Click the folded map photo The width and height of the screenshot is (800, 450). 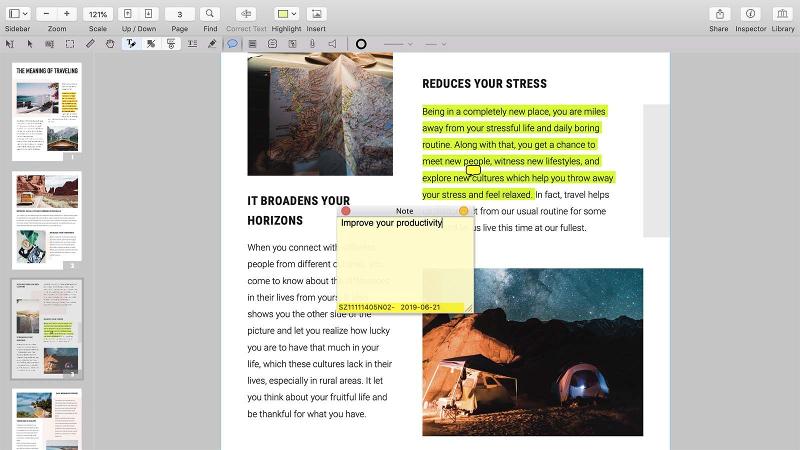point(320,114)
